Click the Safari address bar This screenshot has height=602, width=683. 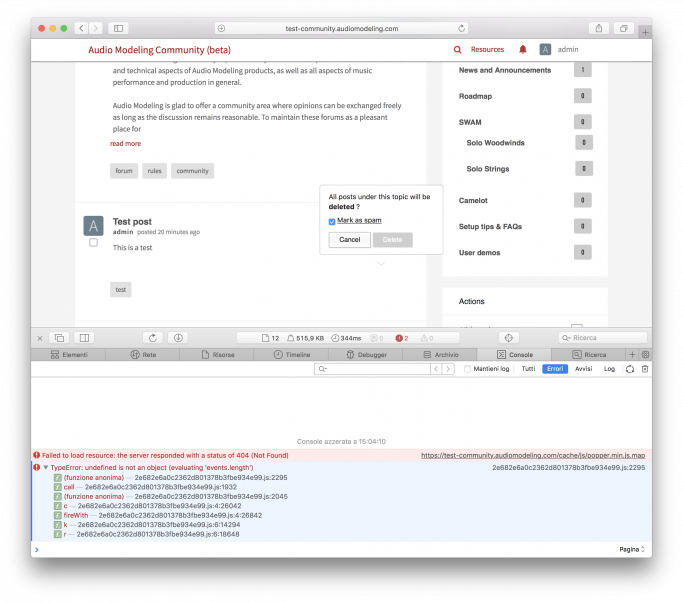point(342,28)
